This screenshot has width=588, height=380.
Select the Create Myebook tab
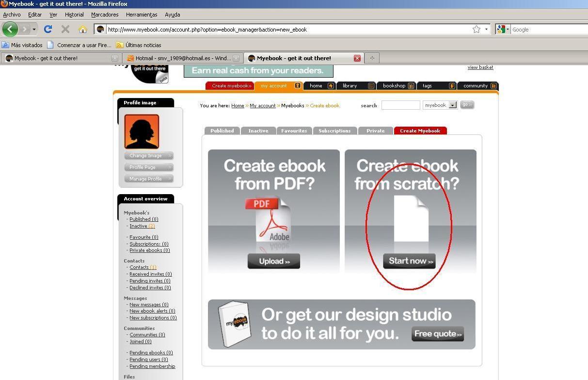point(420,131)
